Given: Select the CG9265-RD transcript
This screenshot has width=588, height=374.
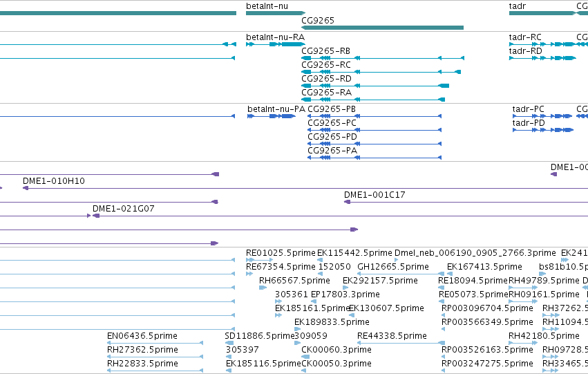Looking at the screenshot, I should click(375, 86).
